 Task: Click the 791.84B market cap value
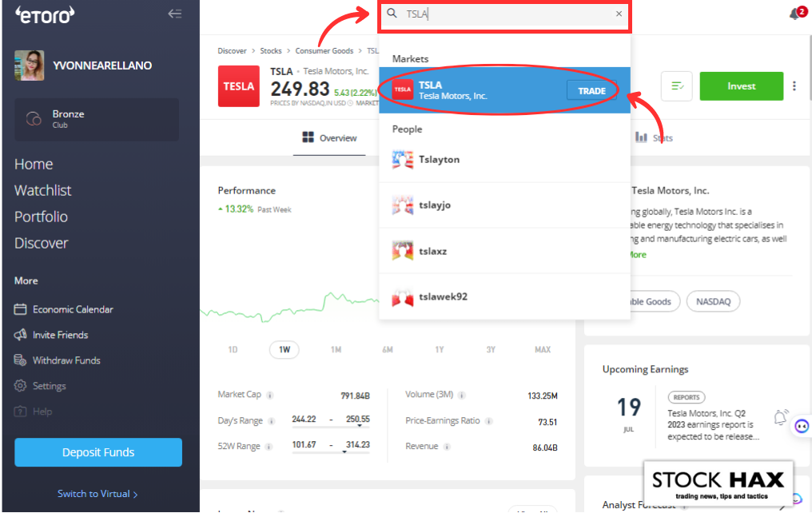pyautogui.click(x=355, y=396)
